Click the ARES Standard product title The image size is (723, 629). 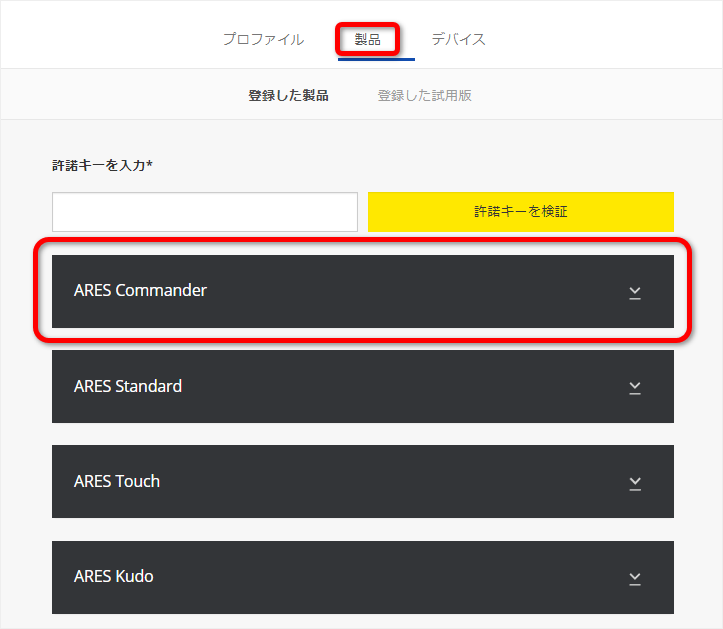click(x=128, y=386)
